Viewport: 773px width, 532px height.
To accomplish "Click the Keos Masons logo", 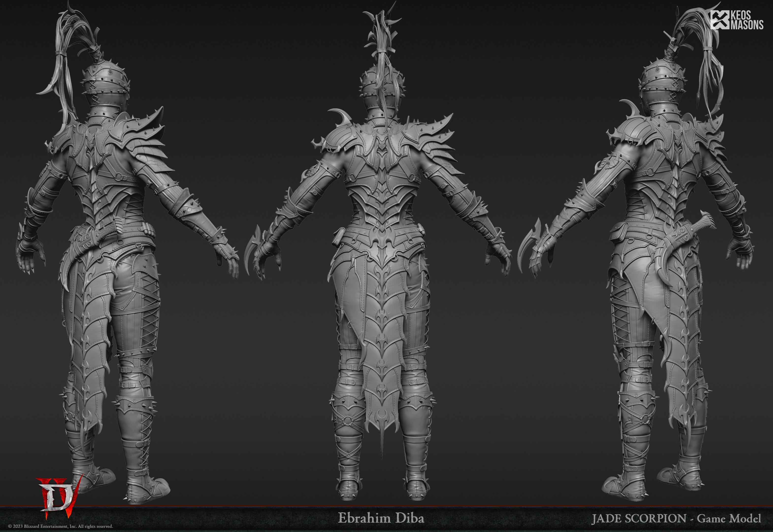I will 737,20.
